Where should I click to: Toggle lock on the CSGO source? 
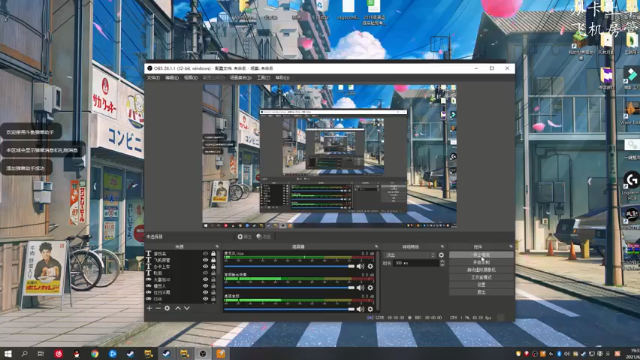click(213, 299)
